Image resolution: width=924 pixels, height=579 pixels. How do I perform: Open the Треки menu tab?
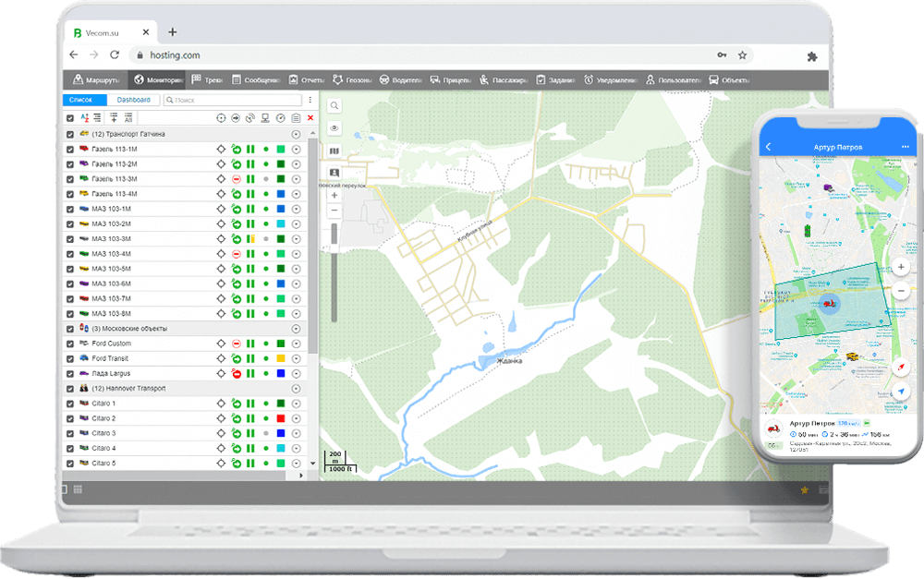(207, 80)
